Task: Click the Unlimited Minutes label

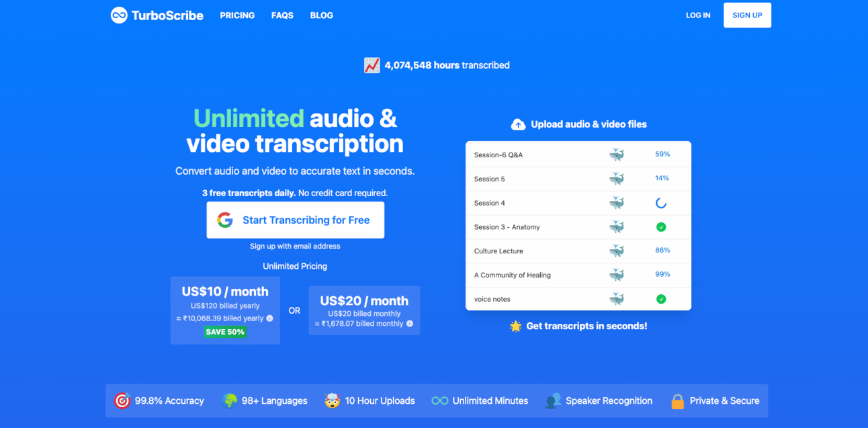Action: (490, 400)
